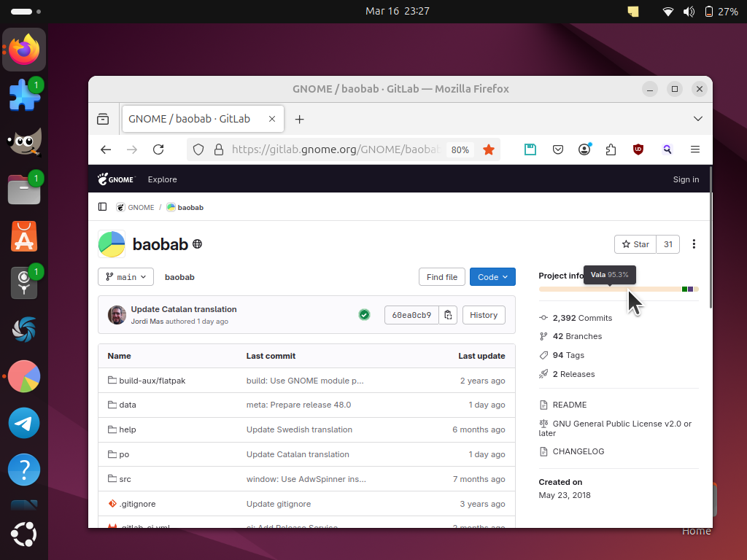
Task: Open Firefox from the dock
Action: pos(24,50)
